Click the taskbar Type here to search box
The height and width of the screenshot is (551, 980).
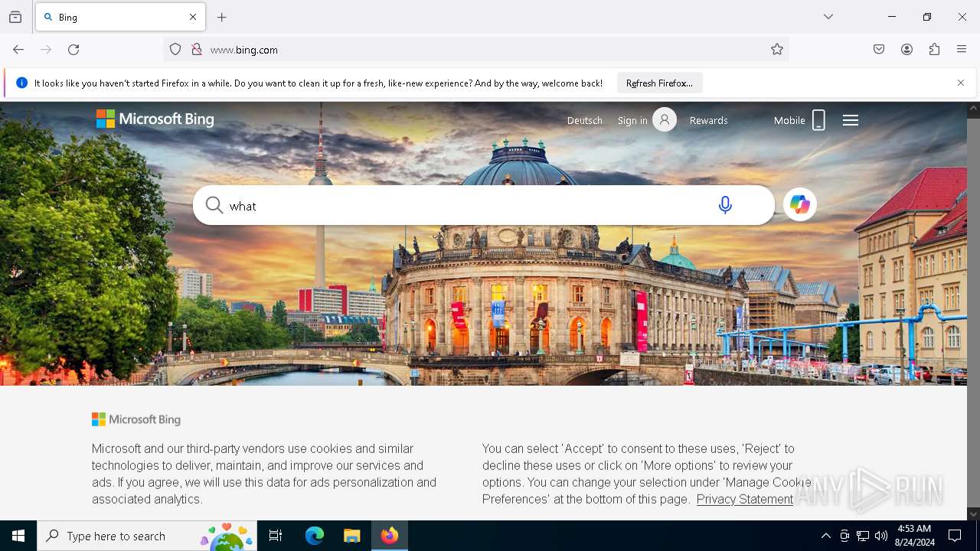click(x=147, y=536)
